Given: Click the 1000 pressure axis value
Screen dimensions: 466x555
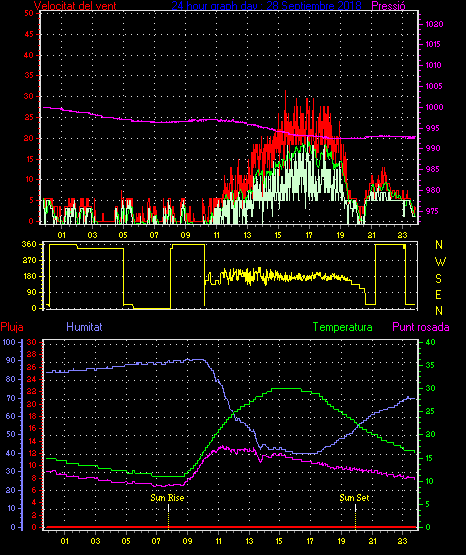Looking at the screenshot, I should [x=434, y=107].
